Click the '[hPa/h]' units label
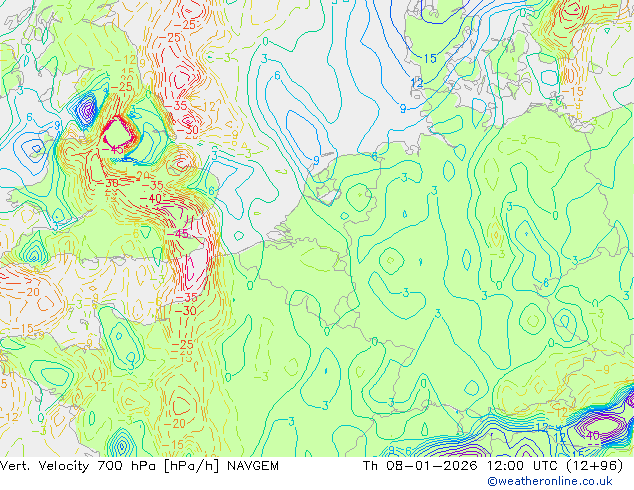634x490 pixels. [191, 466]
